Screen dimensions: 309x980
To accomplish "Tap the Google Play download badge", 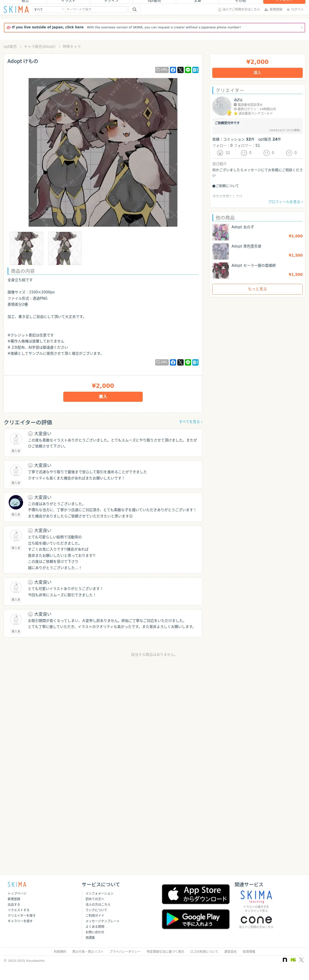I will [x=196, y=919].
